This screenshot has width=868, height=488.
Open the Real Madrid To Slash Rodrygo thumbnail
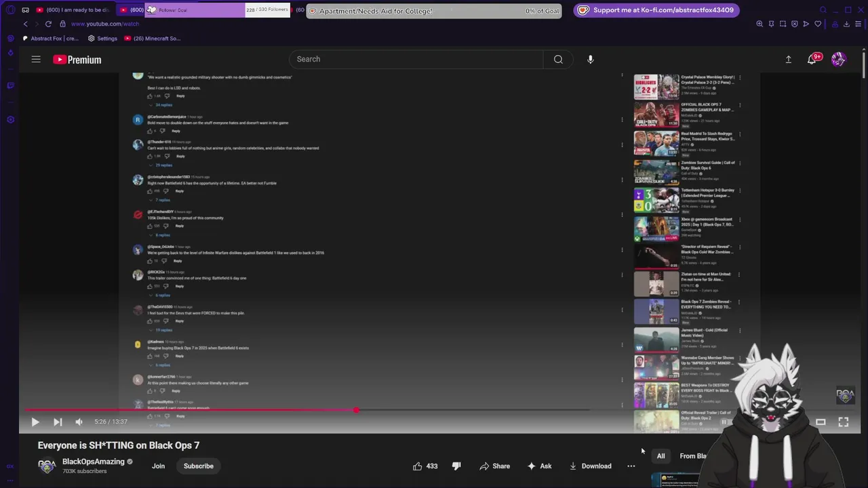point(656,143)
